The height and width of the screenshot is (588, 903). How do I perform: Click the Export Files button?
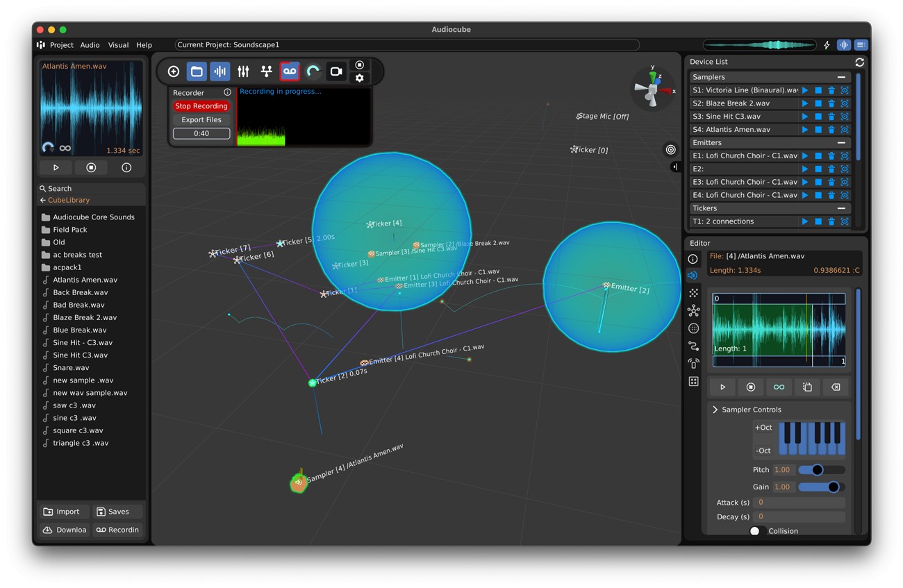(x=201, y=120)
